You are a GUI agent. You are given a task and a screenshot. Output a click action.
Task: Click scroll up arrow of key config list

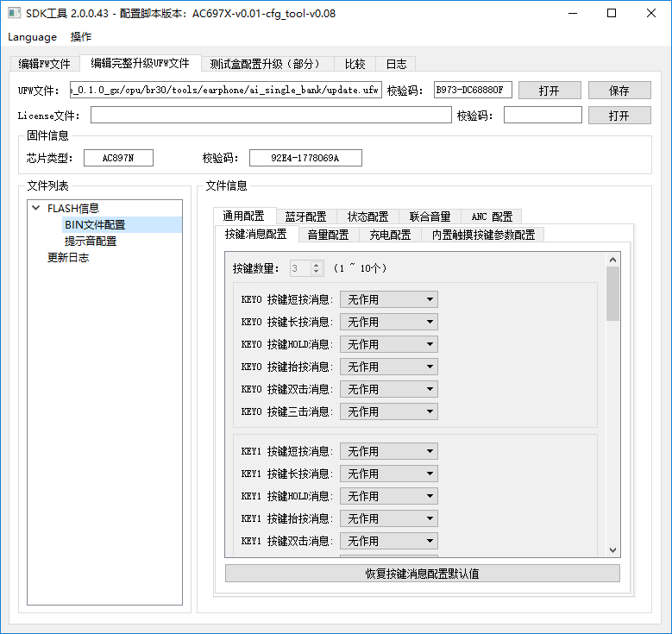coord(612,260)
